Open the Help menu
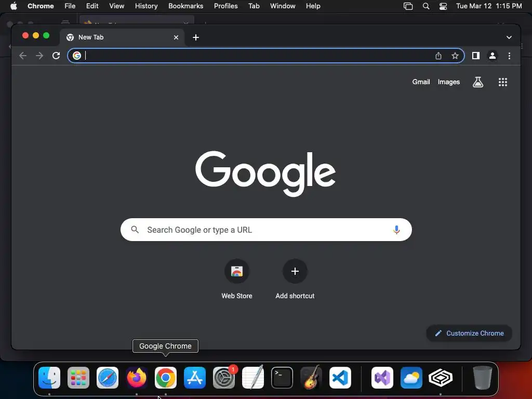Viewport: 532px width, 399px height. (x=313, y=6)
